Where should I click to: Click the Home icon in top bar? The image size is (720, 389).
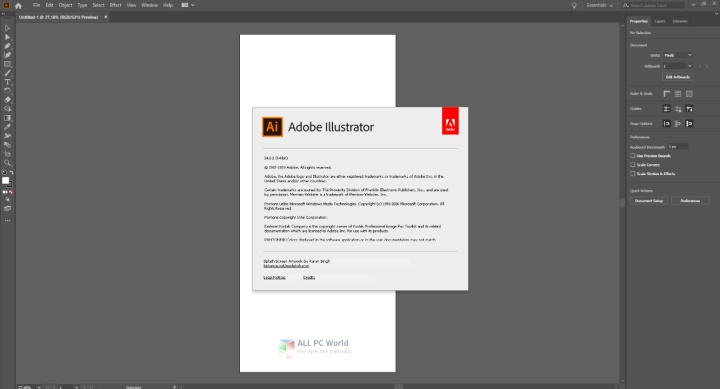pyautogui.click(x=18, y=6)
